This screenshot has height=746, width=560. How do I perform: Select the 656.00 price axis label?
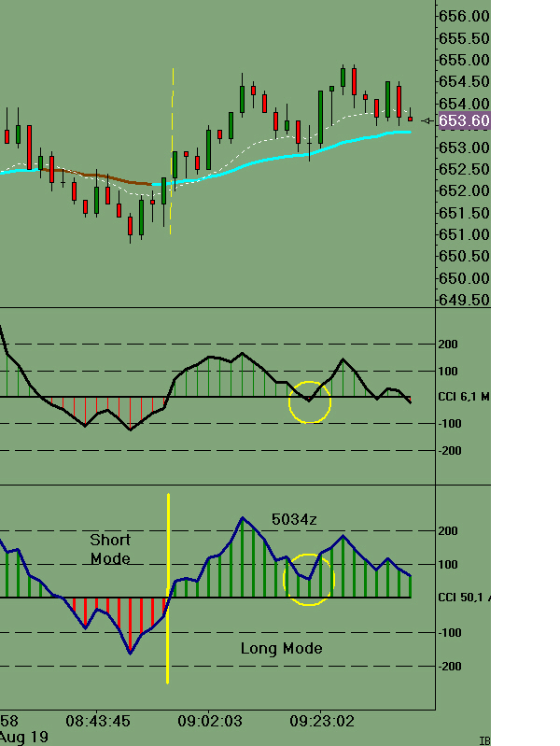[464, 16]
